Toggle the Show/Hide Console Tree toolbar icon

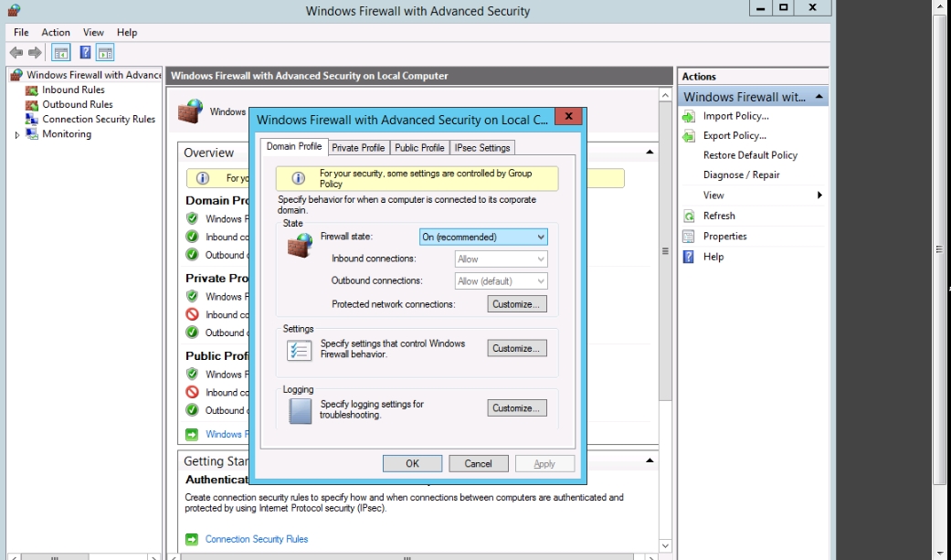pos(60,53)
